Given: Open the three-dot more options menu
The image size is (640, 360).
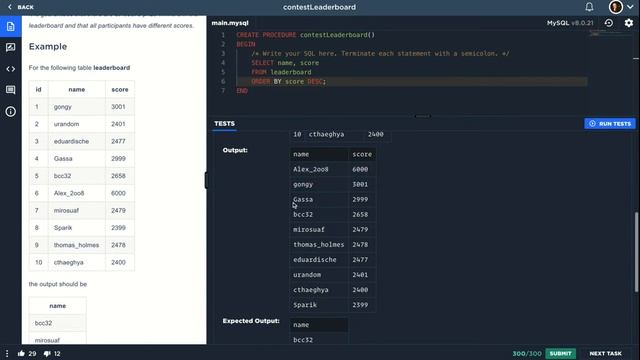Looking at the screenshot, I should (x=7, y=353).
